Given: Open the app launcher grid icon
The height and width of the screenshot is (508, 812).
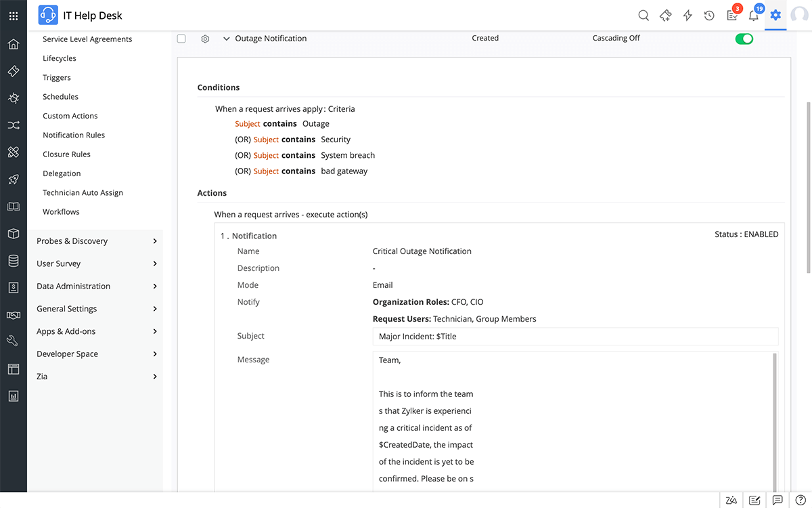Looking at the screenshot, I should pos(14,16).
